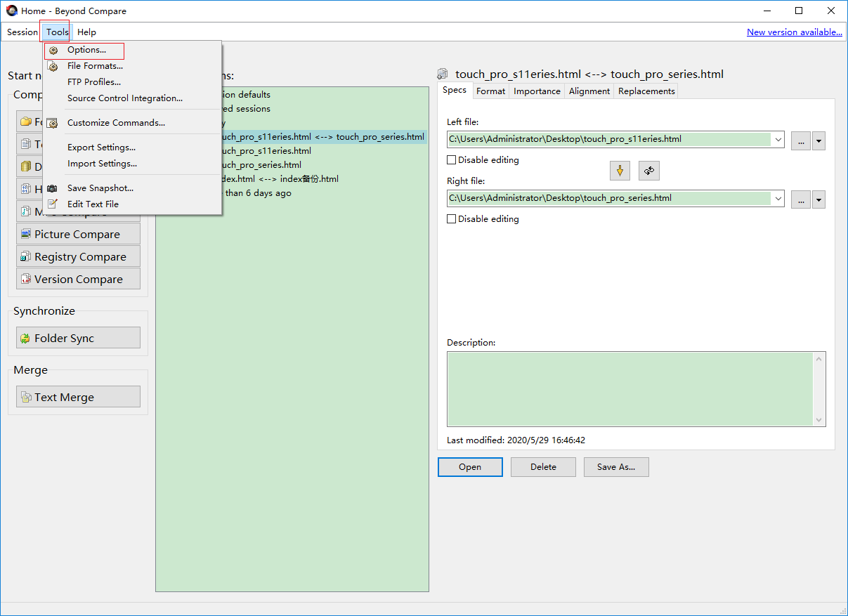The image size is (848, 616).
Task: Enable Disable editing for left file
Action: click(452, 160)
